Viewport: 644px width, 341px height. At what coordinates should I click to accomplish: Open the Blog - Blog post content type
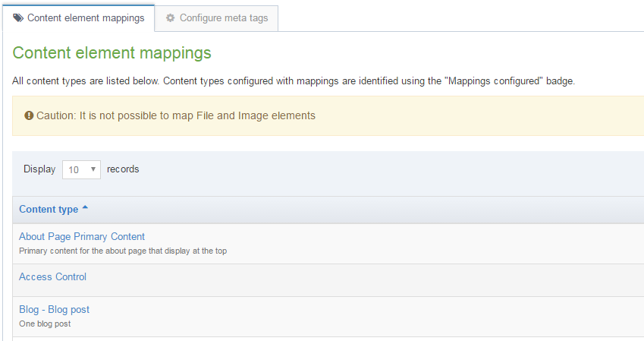[x=54, y=310]
